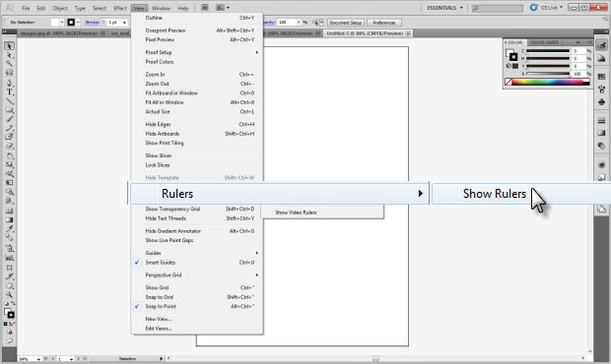The height and width of the screenshot is (364, 611).
Task: Switch to the Untitled-5 document tab
Action: (x=364, y=33)
